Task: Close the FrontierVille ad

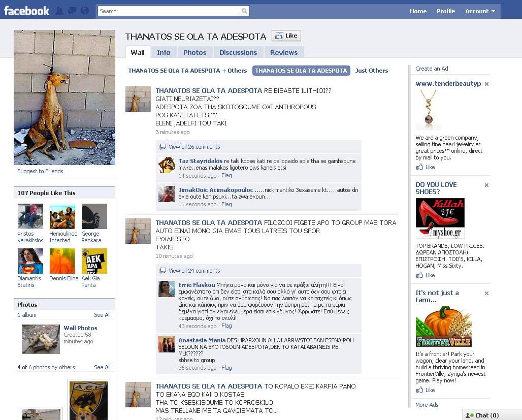Action: pos(486,294)
